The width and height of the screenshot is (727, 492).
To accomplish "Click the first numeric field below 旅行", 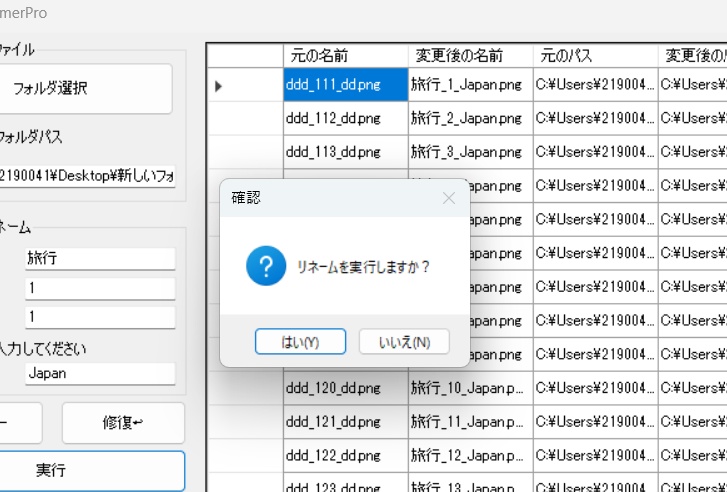I will 100,288.
